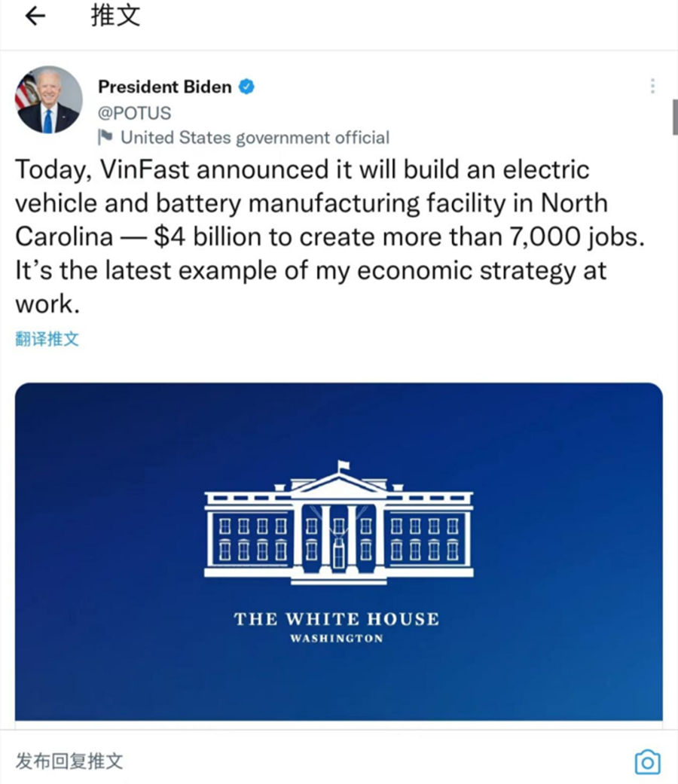Click the scrollbar thumb on right edge

click(675, 117)
